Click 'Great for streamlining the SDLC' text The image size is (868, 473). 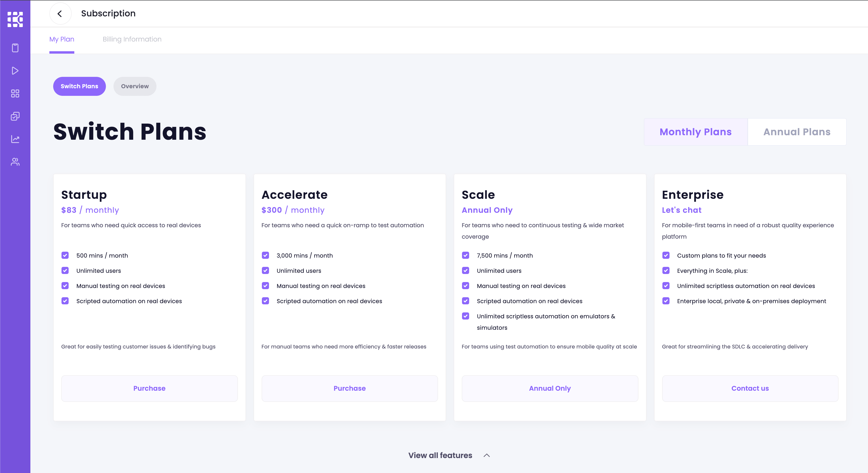(735, 347)
